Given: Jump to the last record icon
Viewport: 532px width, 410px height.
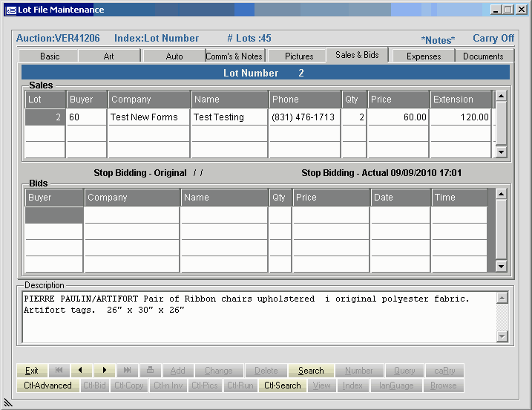Looking at the screenshot, I should click(x=127, y=371).
